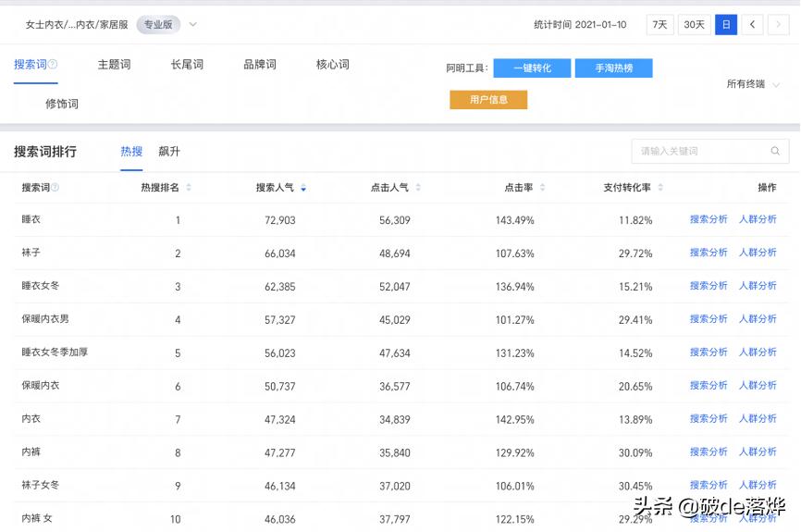
Task: Open 搜索分析 for 保暖内衣男 row
Action: click(x=708, y=319)
